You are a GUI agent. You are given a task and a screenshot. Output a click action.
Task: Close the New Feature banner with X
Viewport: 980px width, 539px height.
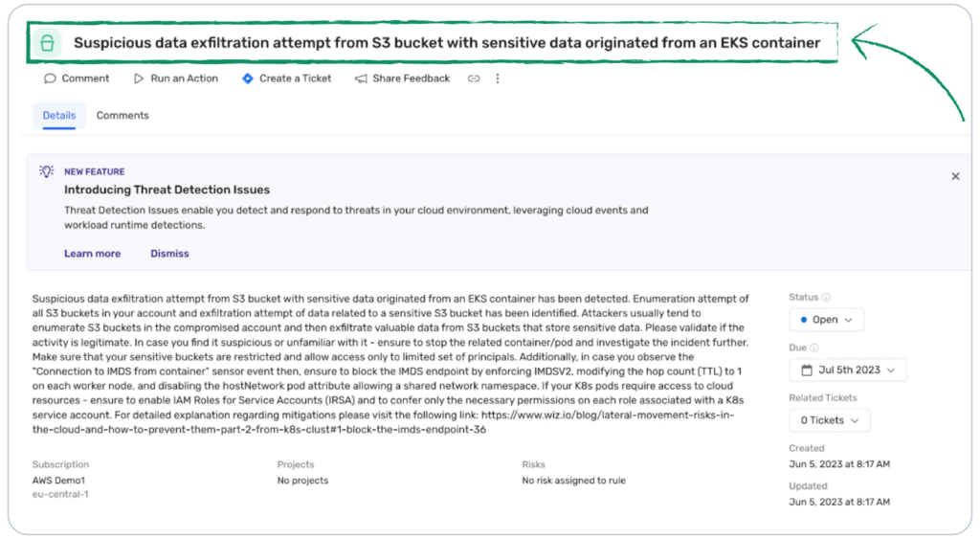pyautogui.click(x=955, y=176)
